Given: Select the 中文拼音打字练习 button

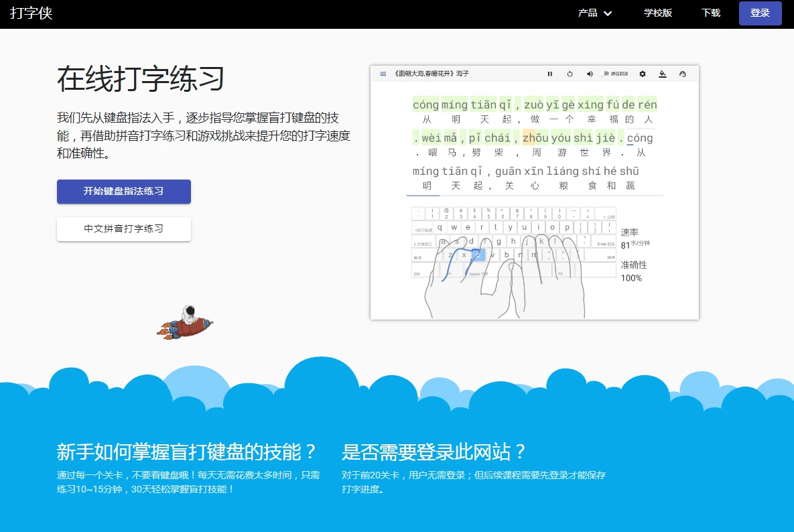Looking at the screenshot, I should [x=124, y=228].
